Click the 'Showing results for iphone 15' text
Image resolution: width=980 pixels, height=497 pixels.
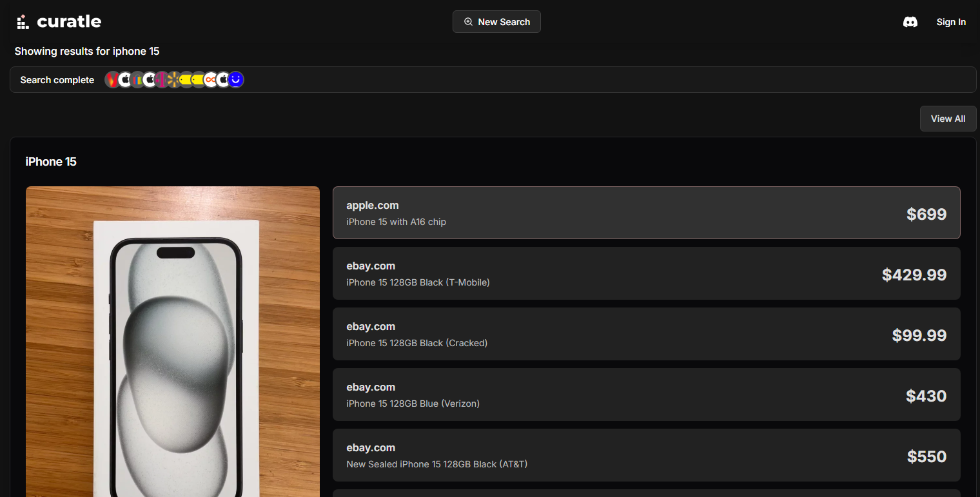(87, 51)
